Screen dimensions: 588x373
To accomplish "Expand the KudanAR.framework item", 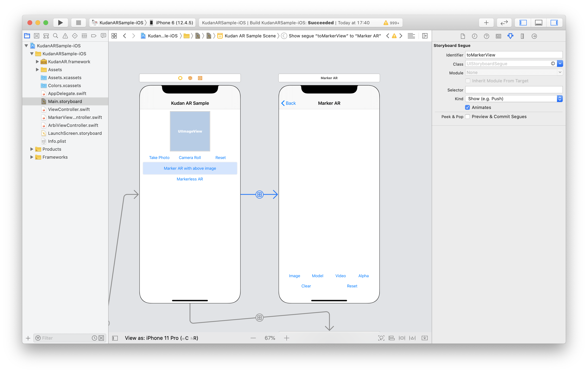I will point(37,61).
